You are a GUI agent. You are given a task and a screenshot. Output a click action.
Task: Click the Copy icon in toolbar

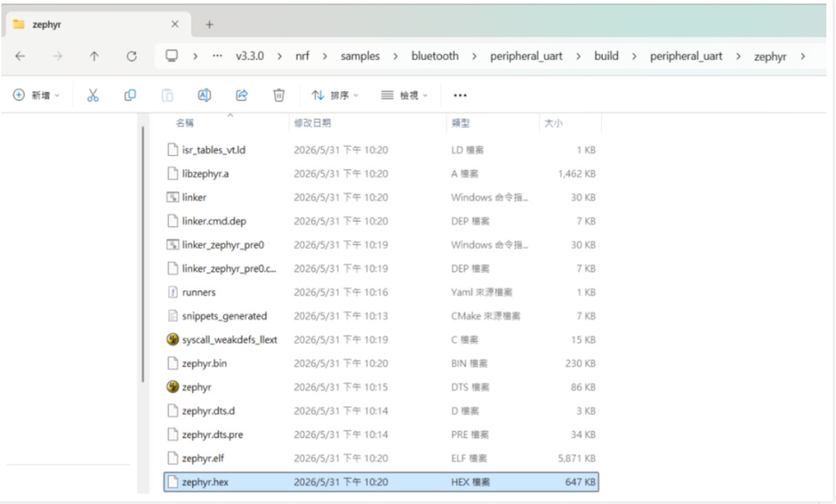[x=130, y=96]
